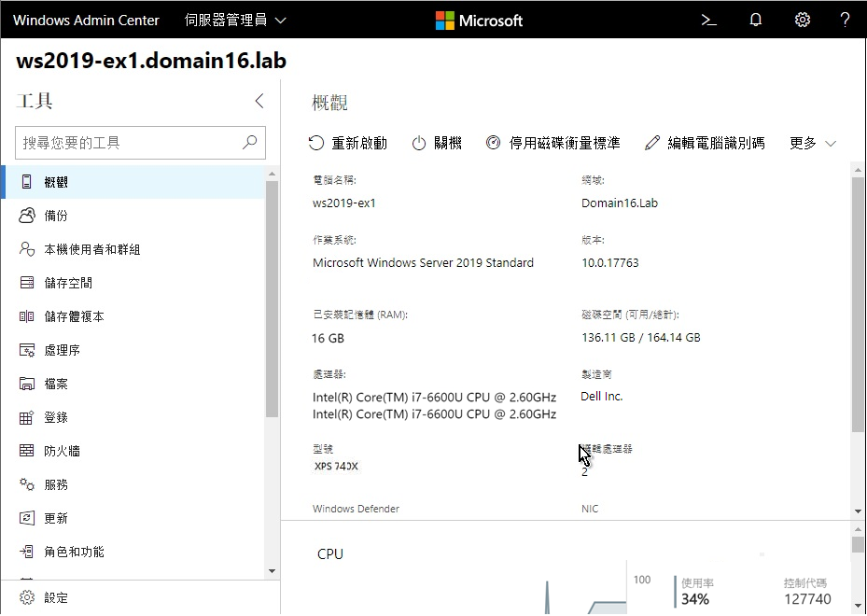Image resolution: width=867 pixels, height=616 pixels.
Task: Open the settings gear in header
Action: click(803, 21)
